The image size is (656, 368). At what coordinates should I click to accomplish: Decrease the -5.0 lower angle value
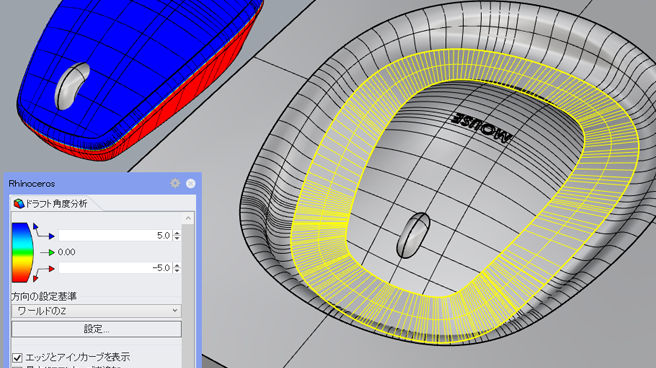click(177, 270)
